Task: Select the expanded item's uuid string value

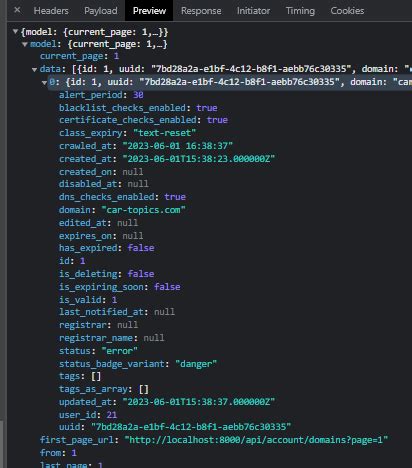Action: pyautogui.click(x=191, y=427)
